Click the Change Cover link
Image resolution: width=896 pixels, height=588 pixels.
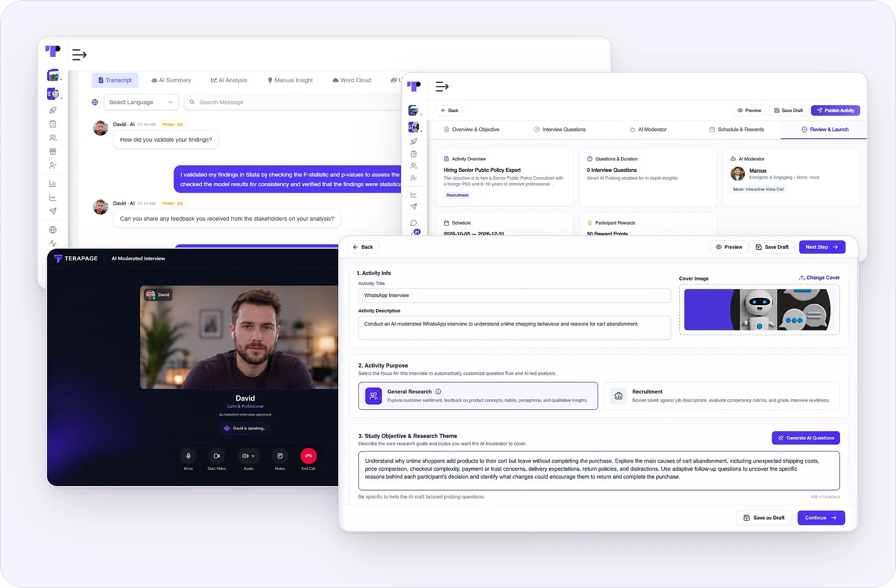(x=819, y=278)
